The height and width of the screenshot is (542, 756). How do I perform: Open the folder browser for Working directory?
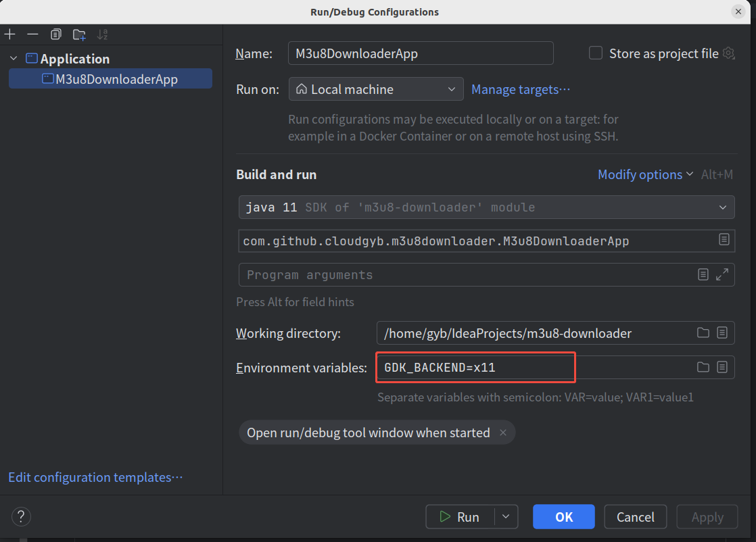tap(703, 332)
